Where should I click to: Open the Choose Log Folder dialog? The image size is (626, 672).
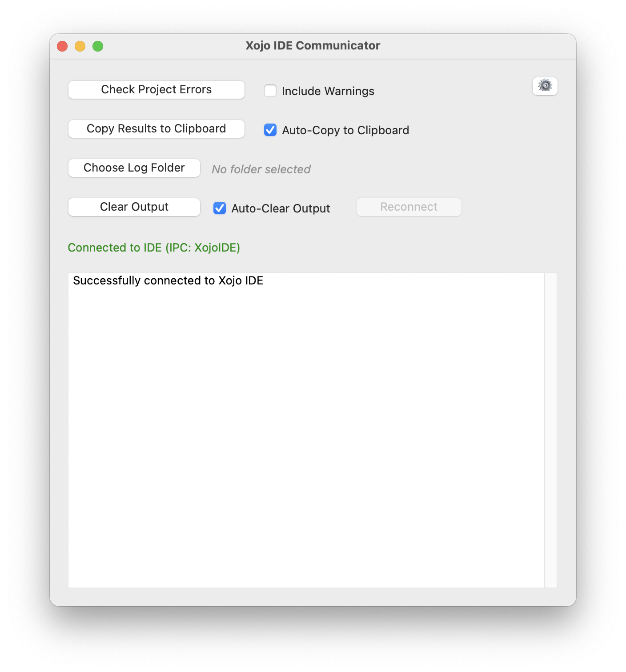coord(134,168)
